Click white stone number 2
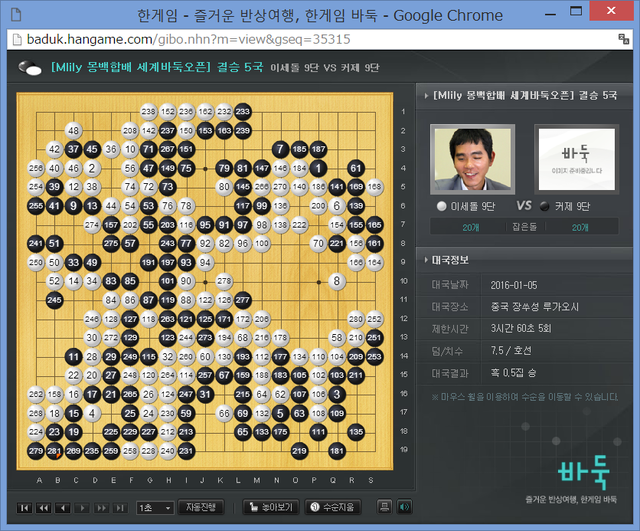640x531 pixels. point(92,168)
